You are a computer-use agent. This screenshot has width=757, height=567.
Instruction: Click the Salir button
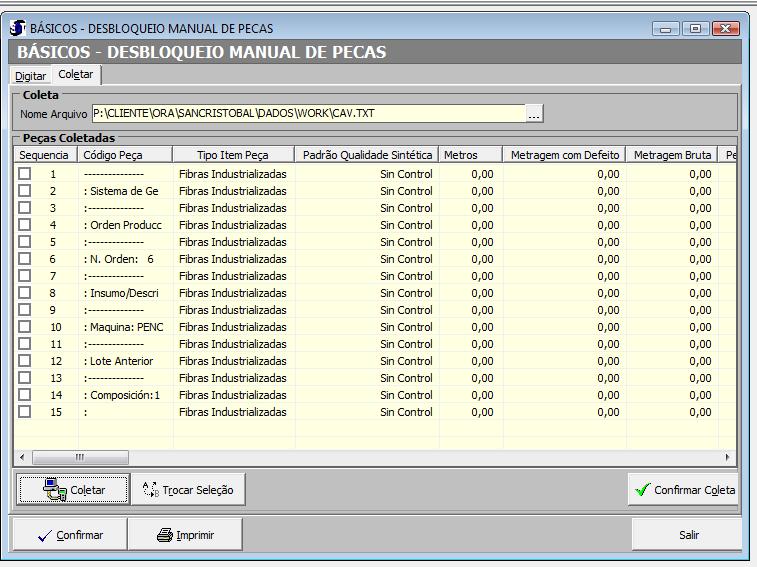pos(688,535)
